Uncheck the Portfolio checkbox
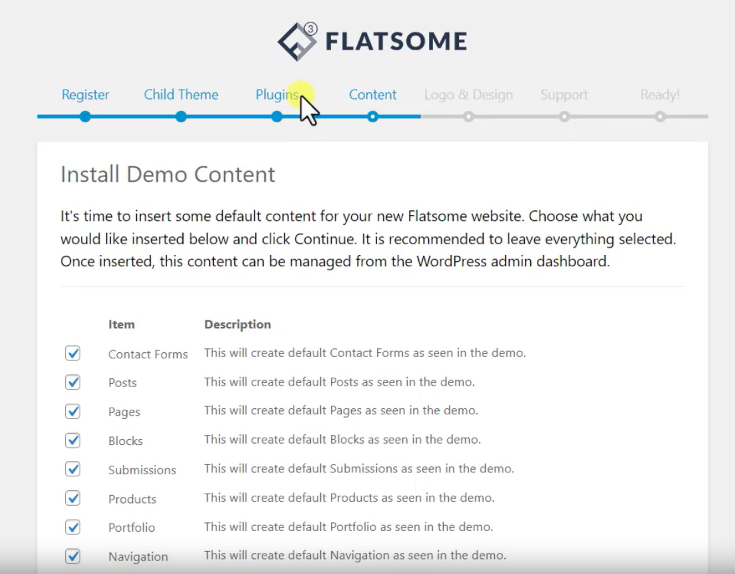This screenshot has height=574, width=735. [x=73, y=527]
